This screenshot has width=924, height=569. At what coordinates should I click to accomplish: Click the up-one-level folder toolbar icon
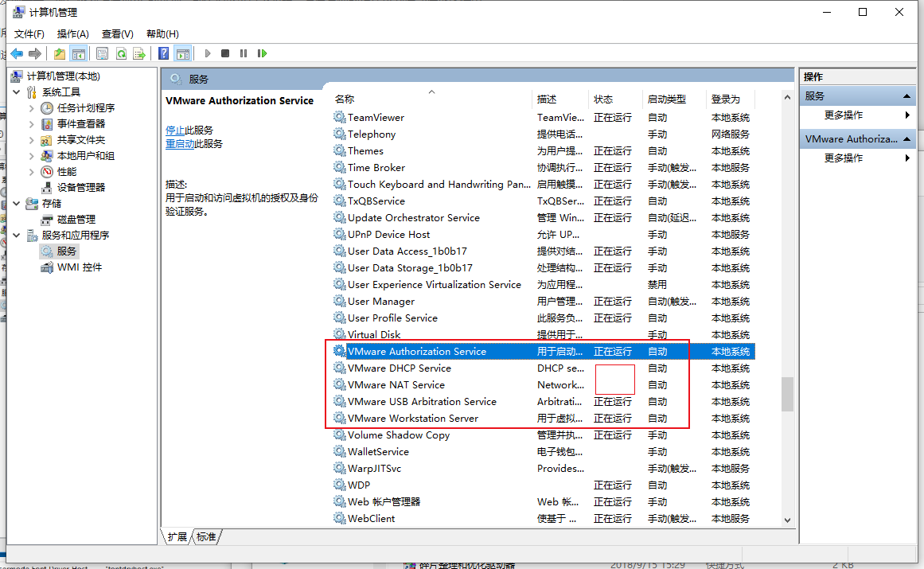click(x=60, y=53)
